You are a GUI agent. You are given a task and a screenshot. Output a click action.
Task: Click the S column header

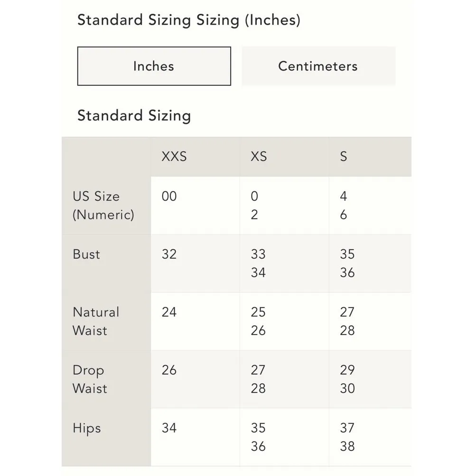344,156
